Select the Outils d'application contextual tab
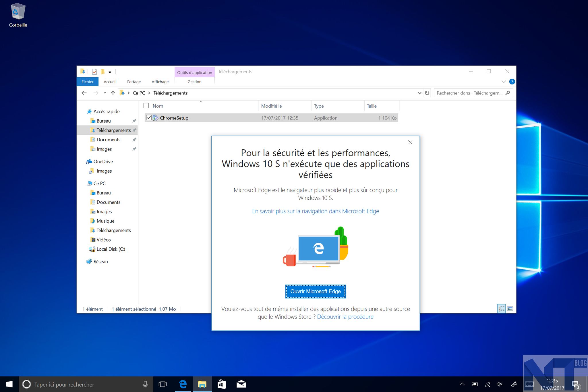588x392 pixels. (194, 72)
